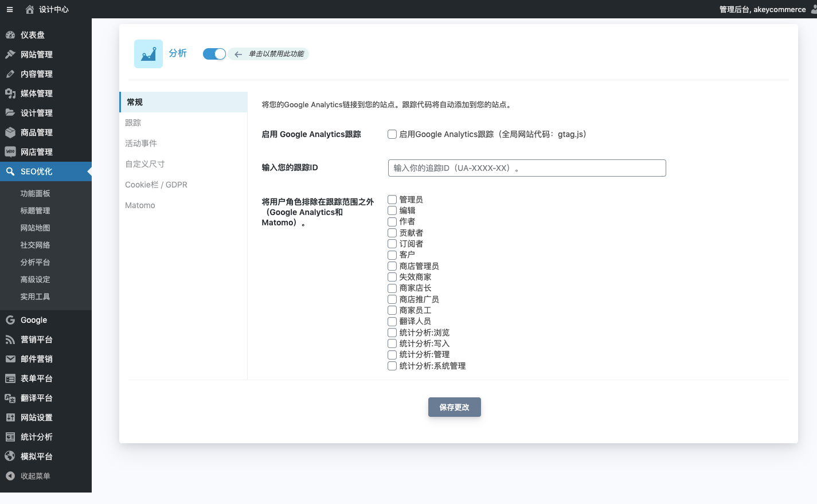Check the 贡献者 role checkbox
The image size is (817, 504).
[x=392, y=233]
